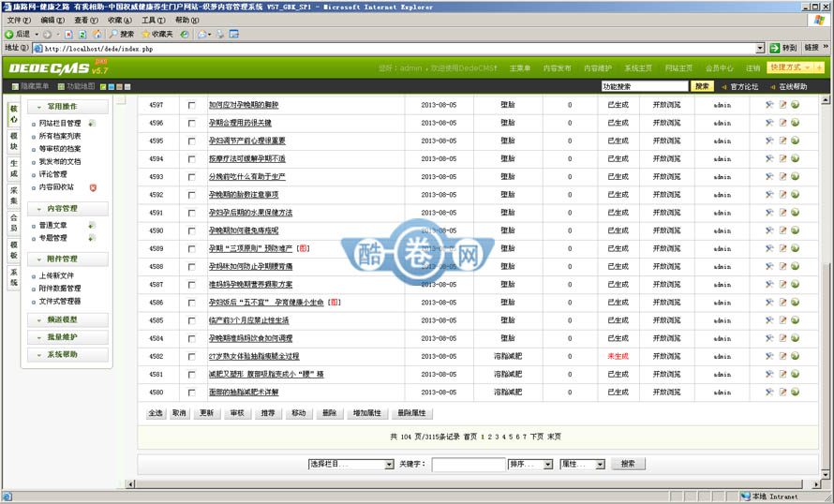Screen dimensions: 834x504
Task: Expand the 频道模型 sidebar section
Action: 68,320
